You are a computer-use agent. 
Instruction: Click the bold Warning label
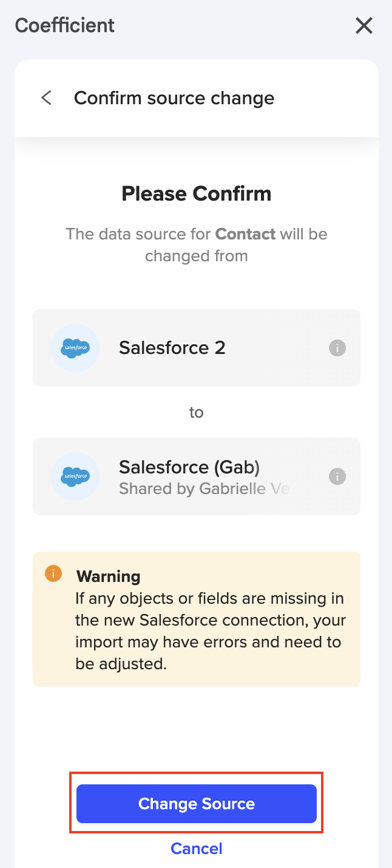coord(108,576)
